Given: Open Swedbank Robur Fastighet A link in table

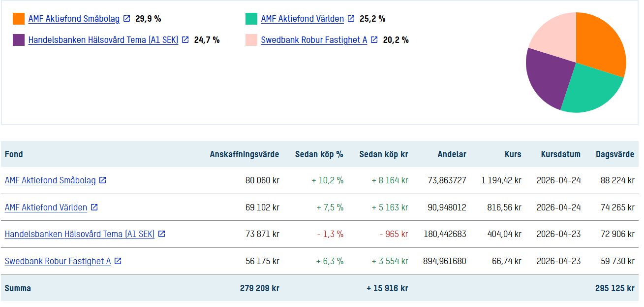Looking at the screenshot, I should tap(58, 261).
